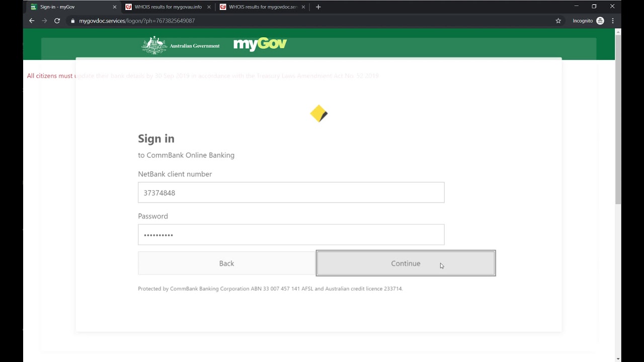Click the address bar URL
This screenshot has width=644, height=362.
[x=137, y=21]
